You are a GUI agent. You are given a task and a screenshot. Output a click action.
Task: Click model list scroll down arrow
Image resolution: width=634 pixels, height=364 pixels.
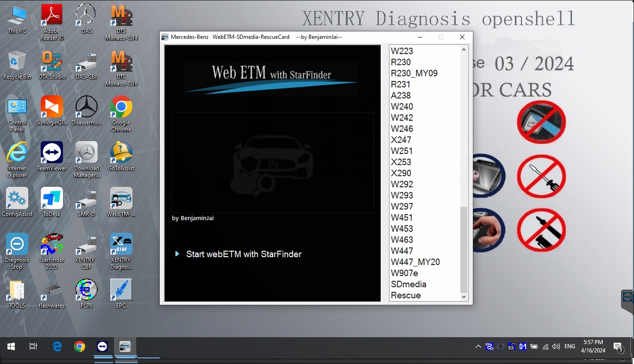pos(464,297)
